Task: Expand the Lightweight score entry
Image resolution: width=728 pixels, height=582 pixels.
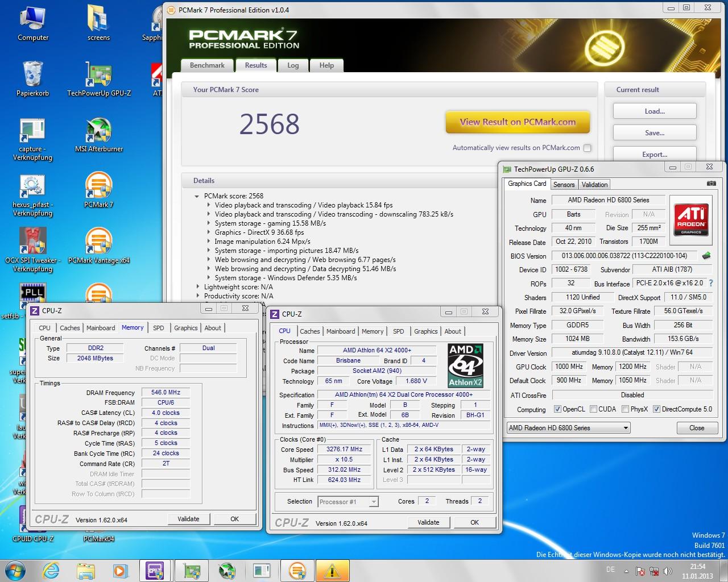Action: click(x=198, y=287)
